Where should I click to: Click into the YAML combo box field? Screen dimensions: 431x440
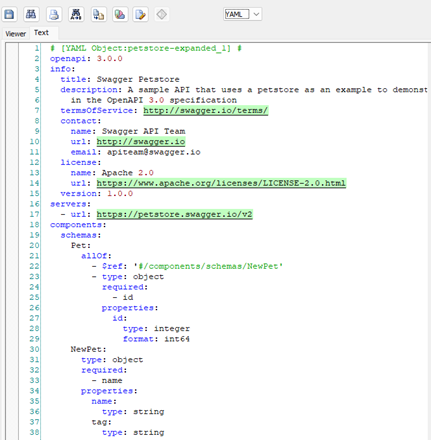(237, 14)
